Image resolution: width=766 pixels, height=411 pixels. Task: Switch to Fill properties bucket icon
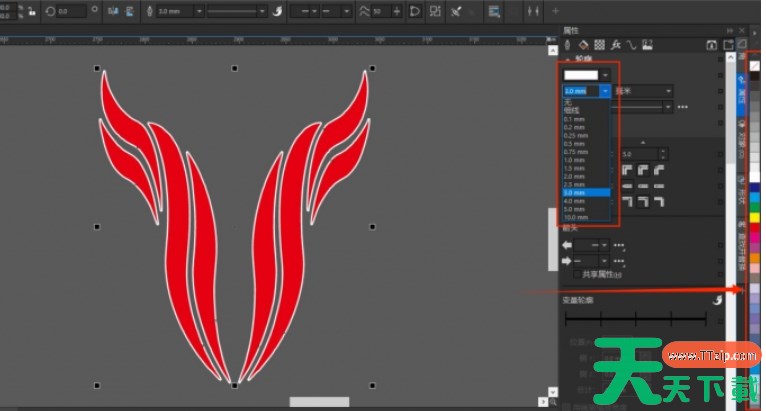(583, 45)
